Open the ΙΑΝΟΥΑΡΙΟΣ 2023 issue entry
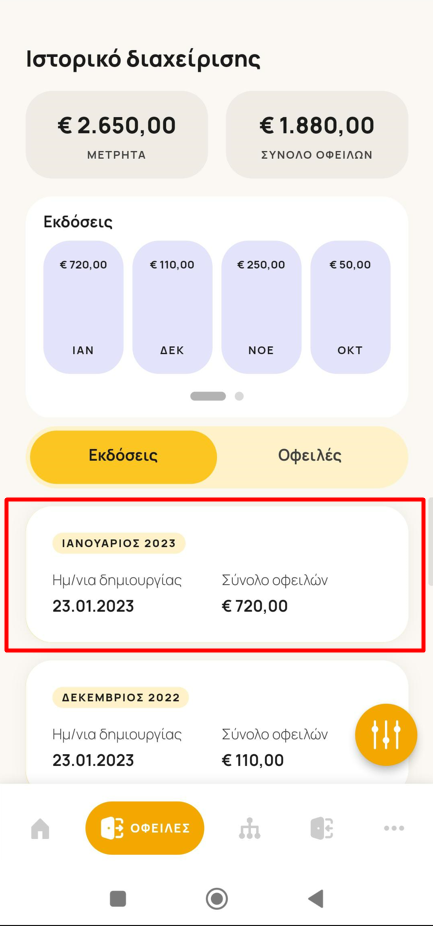Screen dimensions: 433x926 coord(217,574)
